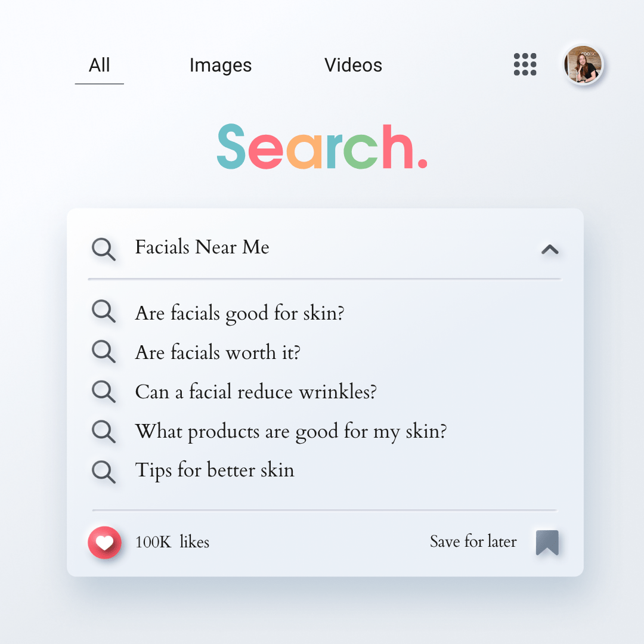Click the Save for later text

coord(473,542)
